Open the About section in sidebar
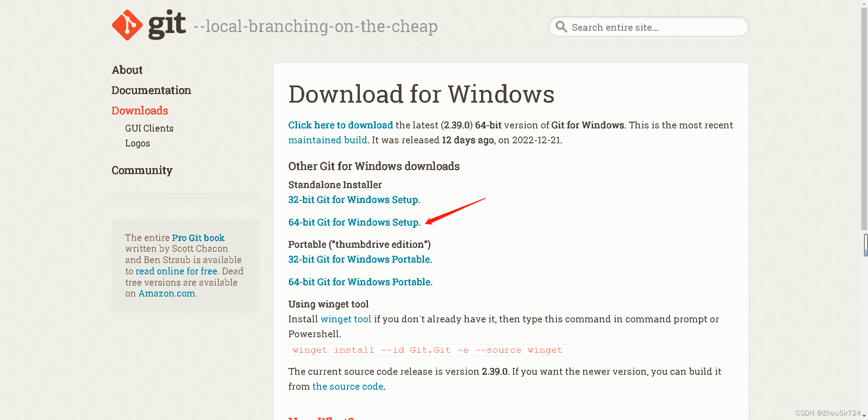 [x=127, y=70]
